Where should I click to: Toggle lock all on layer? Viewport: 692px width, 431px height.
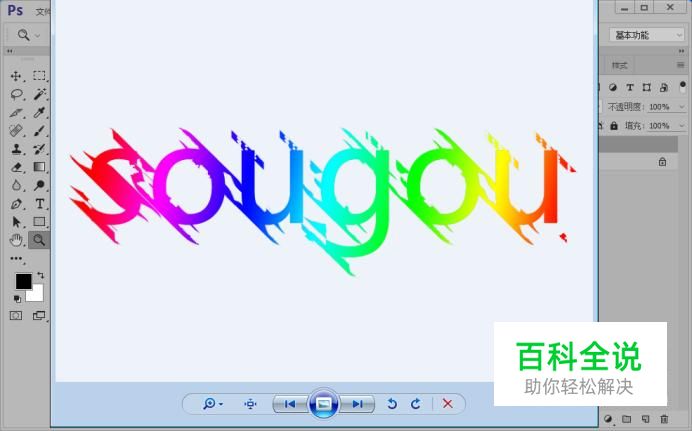pyautogui.click(x=614, y=126)
